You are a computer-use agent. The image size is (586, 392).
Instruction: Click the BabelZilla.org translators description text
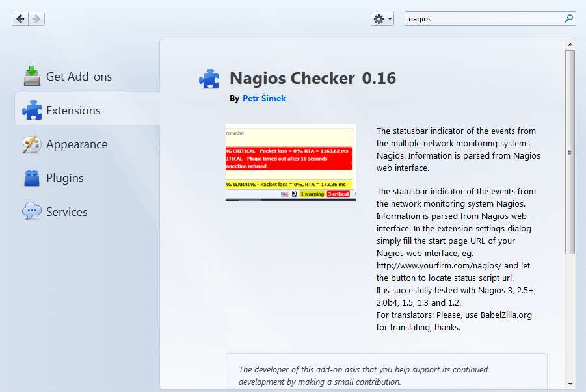point(454,315)
